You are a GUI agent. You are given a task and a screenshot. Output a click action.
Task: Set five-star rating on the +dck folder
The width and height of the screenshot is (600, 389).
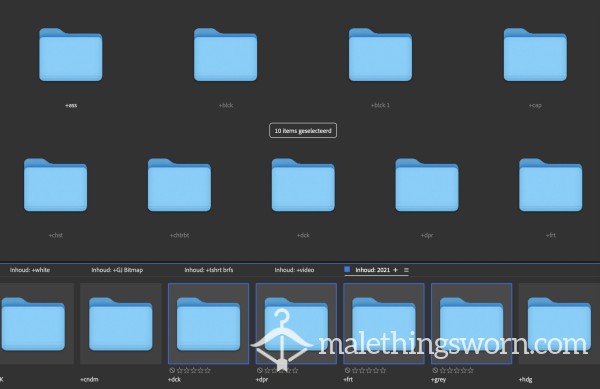(x=207, y=370)
